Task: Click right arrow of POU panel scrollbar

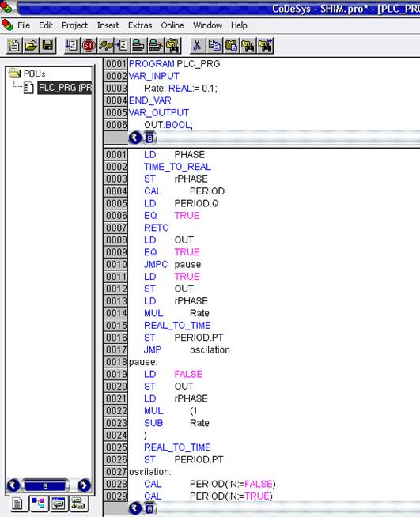Action: 84,485
